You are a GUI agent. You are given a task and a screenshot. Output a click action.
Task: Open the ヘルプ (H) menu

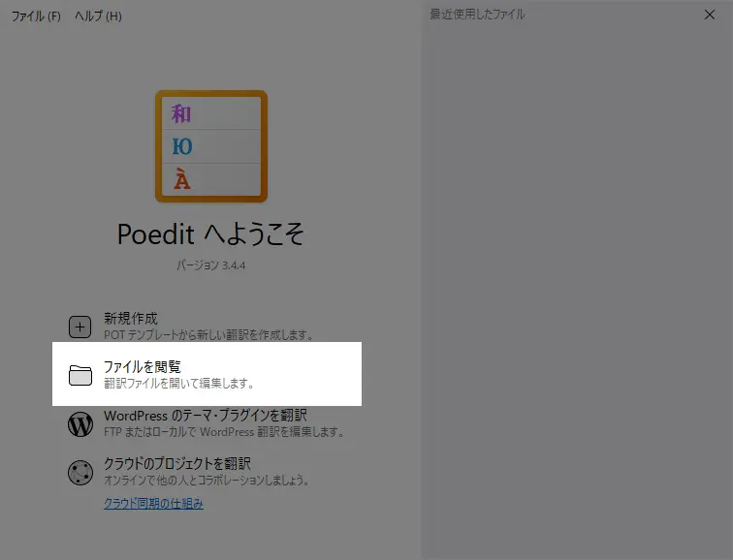pyautogui.click(x=98, y=16)
